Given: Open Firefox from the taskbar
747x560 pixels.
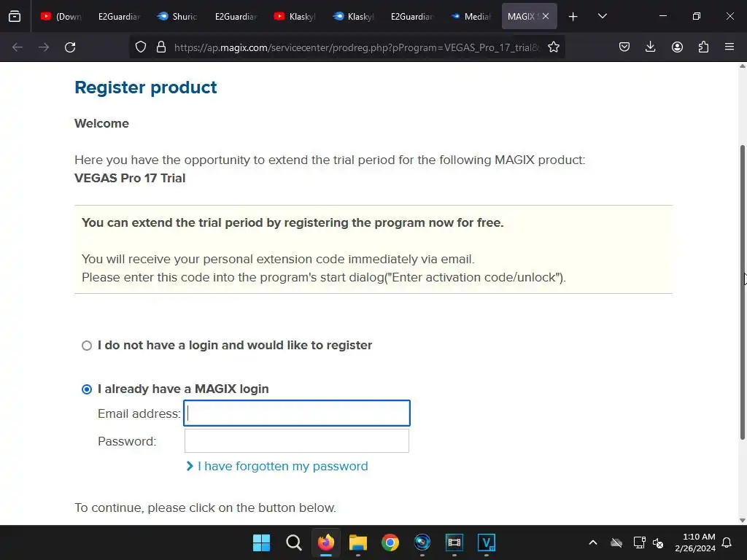Looking at the screenshot, I should coord(326,542).
